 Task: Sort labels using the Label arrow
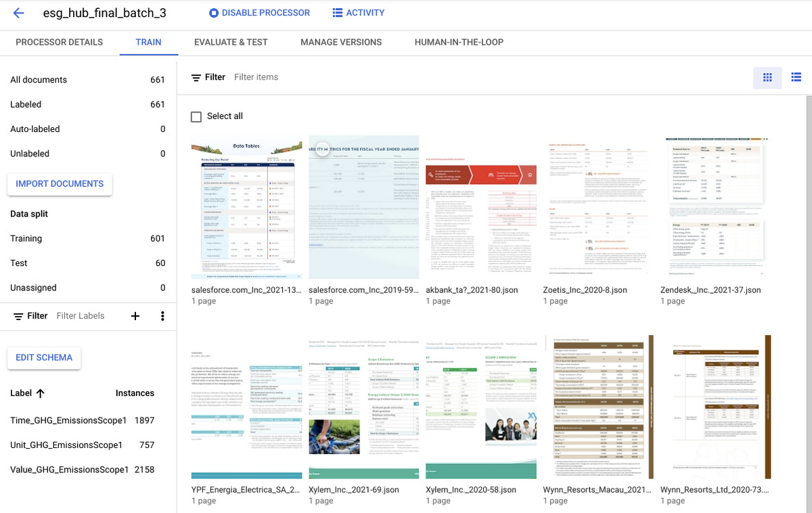(x=40, y=393)
